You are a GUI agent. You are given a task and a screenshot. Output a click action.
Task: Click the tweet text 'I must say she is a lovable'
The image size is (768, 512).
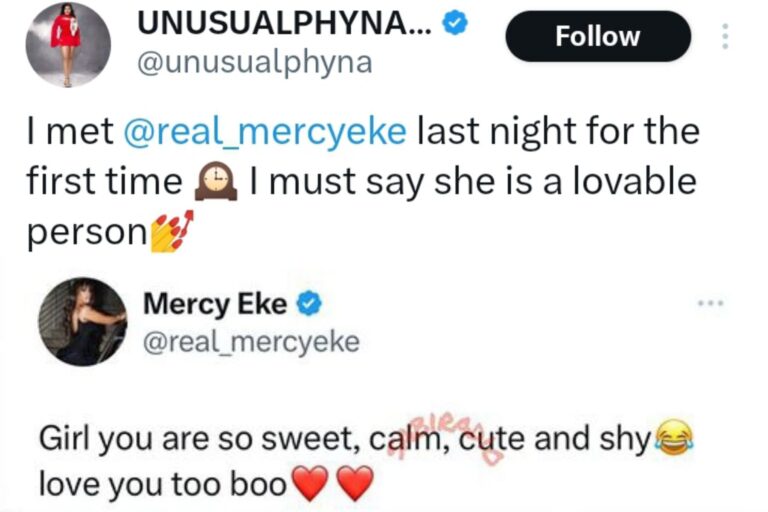(473, 181)
